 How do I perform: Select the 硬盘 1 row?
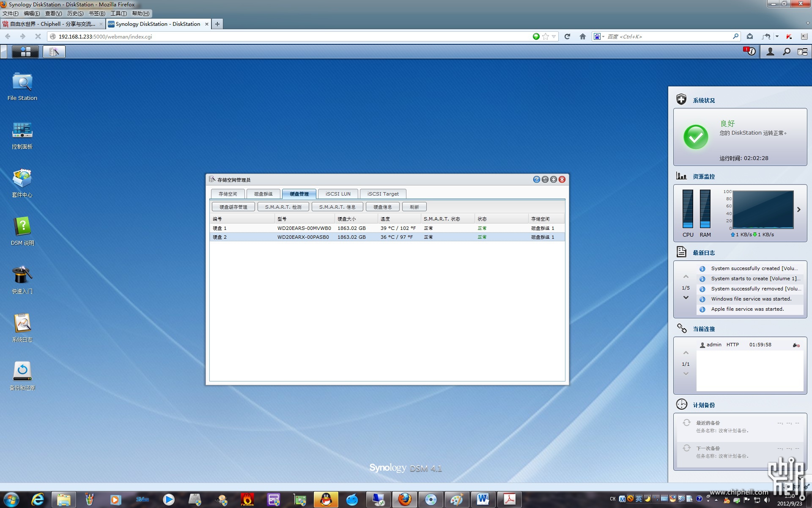point(387,228)
